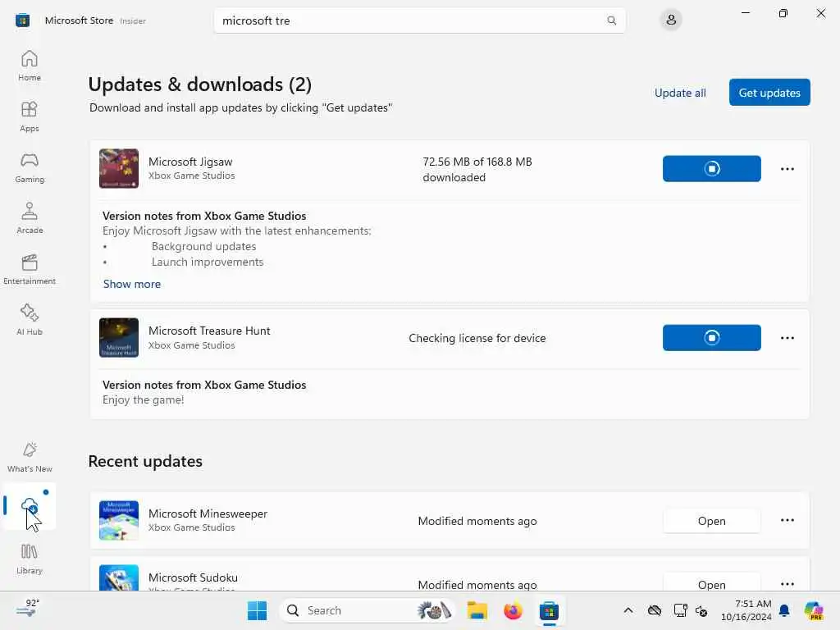
Task: Click the 'Modified moments ago' text for Minesweeper
Action: [477, 521]
